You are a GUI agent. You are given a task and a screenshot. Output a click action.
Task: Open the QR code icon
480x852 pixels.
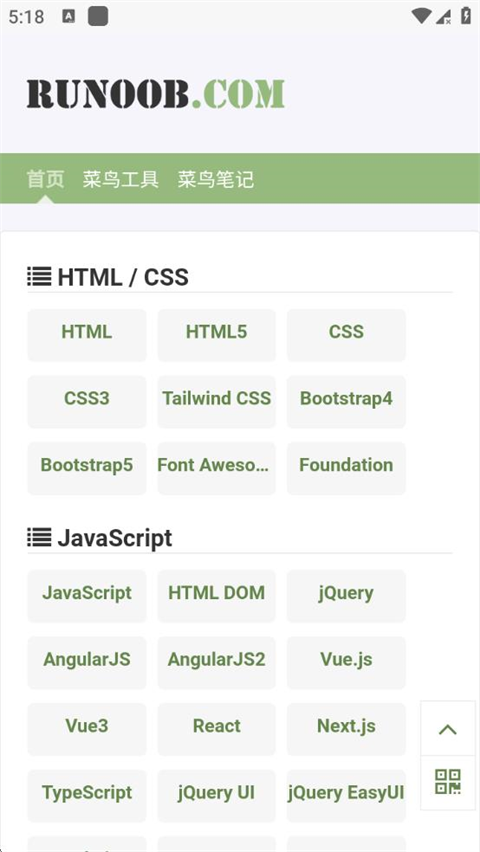tap(447, 782)
